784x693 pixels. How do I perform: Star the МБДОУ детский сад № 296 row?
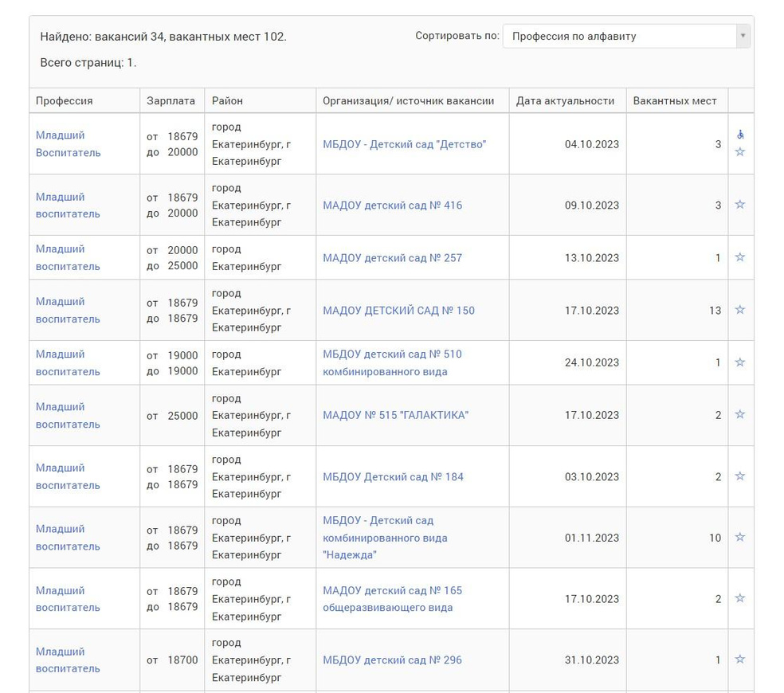pyautogui.click(x=740, y=660)
